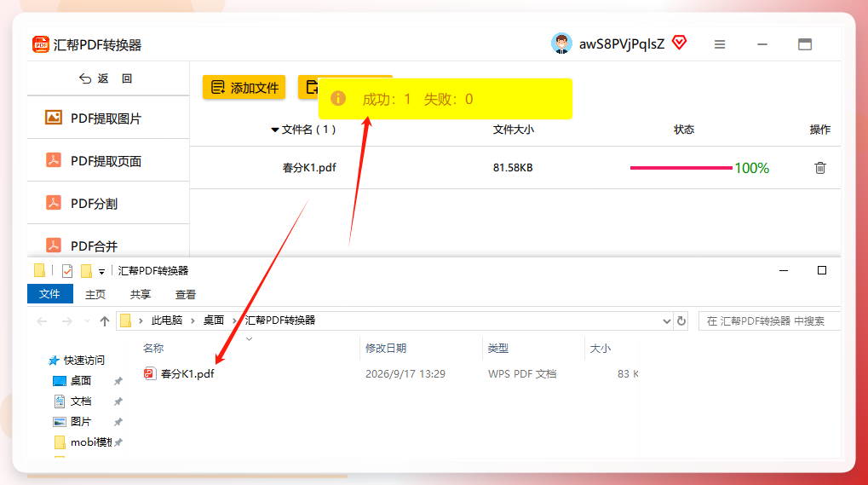The height and width of the screenshot is (485, 868).
Task: Open 文档 in the quick access list
Action: [x=81, y=401]
